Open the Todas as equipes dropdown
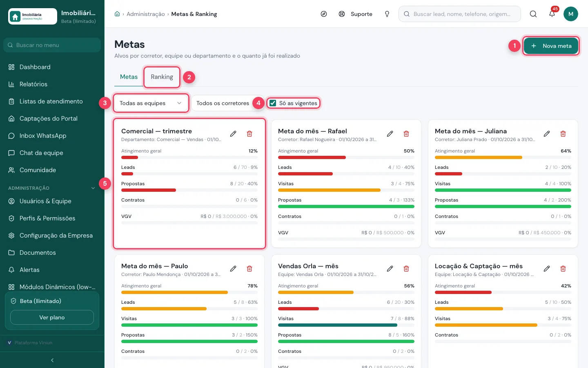 151,103
